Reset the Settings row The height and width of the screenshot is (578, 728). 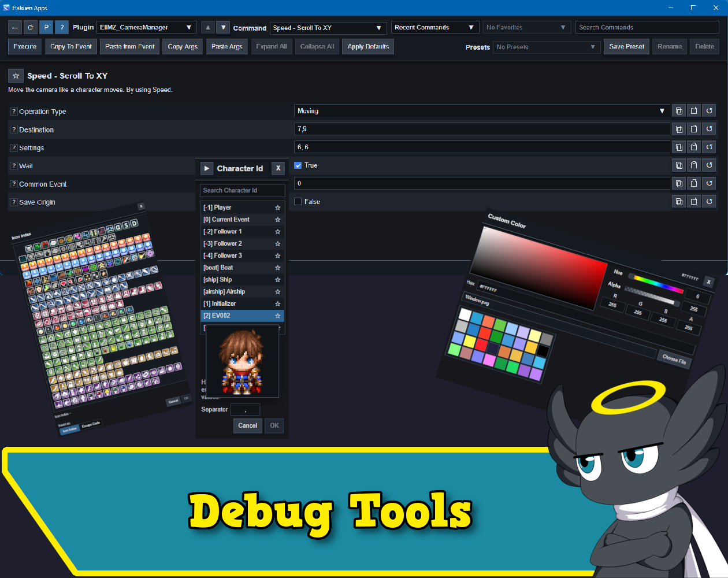pyautogui.click(x=709, y=147)
